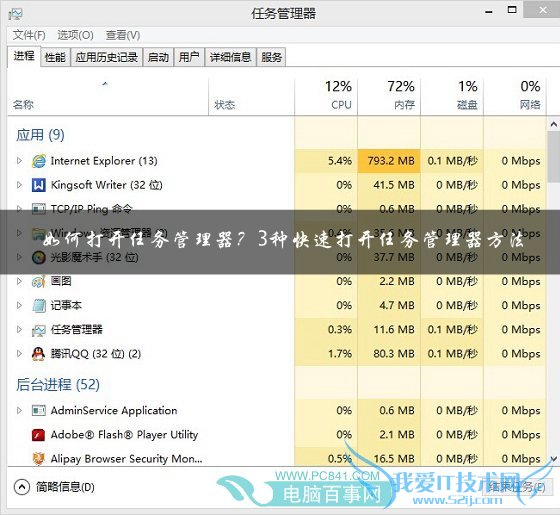This screenshot has width=560, height=515.
Task: Click the Alipay Browser Security icon
Action: (x=39, y=459)
